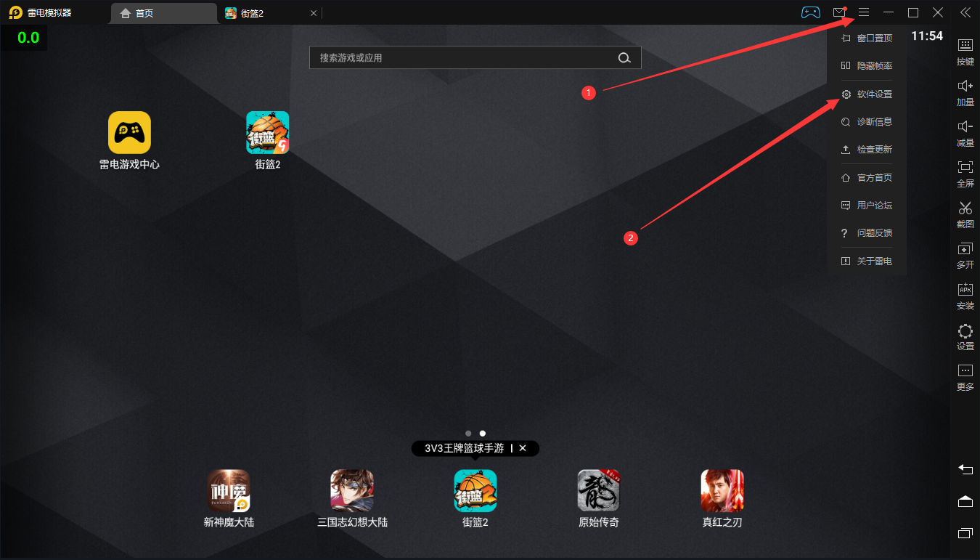Select 隐藏帧率 menu item
Image resolution: width=980 pixels, height=560 pixels.
click(866, 65)
